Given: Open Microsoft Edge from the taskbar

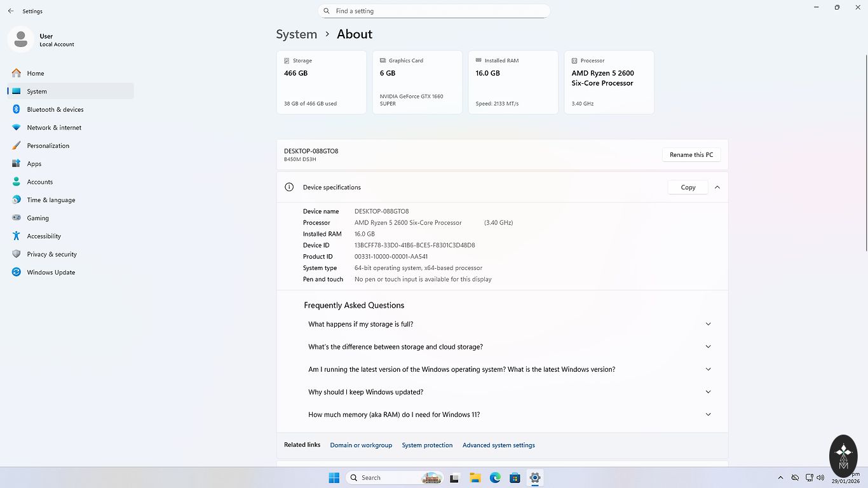Looking at the screenshot, I should coord(495,478).
